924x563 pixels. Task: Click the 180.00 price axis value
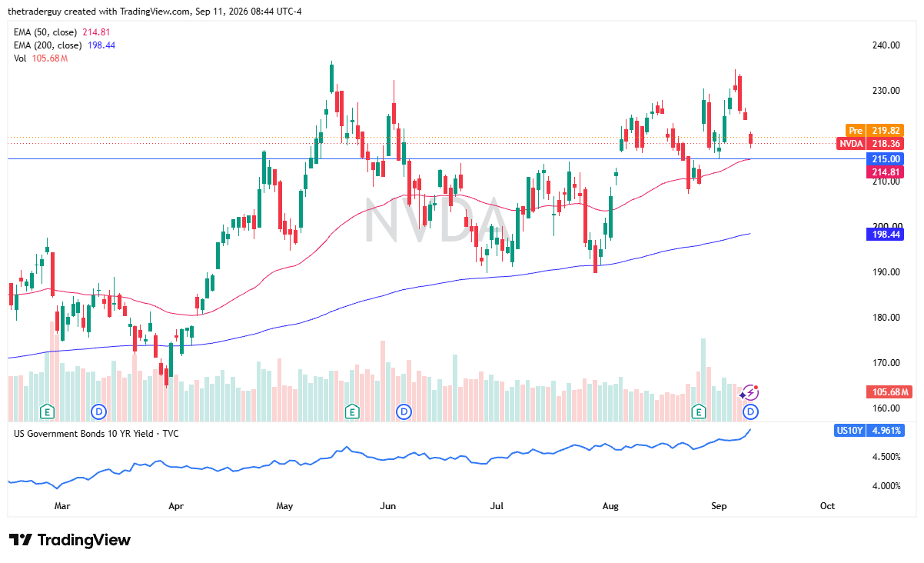[886, 318]
